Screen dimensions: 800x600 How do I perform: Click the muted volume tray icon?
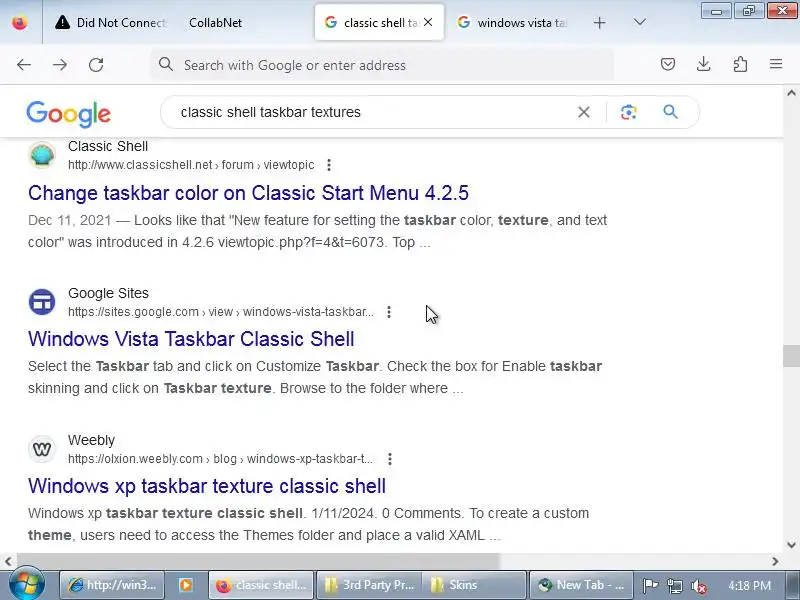tap(698, 585)
